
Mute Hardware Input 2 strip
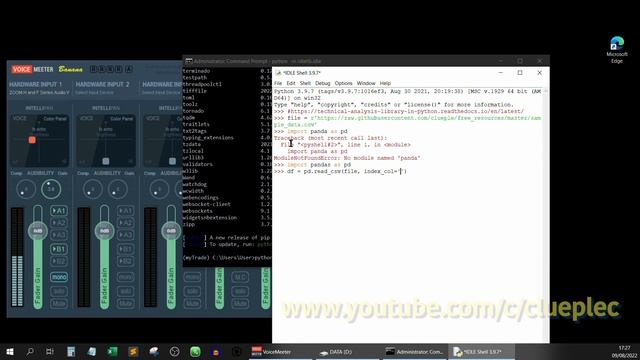tap(125, 304)
